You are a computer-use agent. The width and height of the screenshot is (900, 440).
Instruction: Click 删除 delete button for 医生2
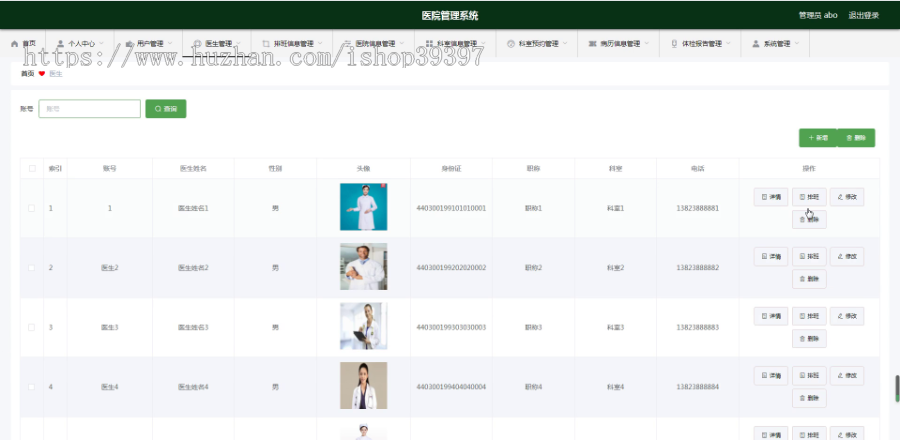click(809, 279)
